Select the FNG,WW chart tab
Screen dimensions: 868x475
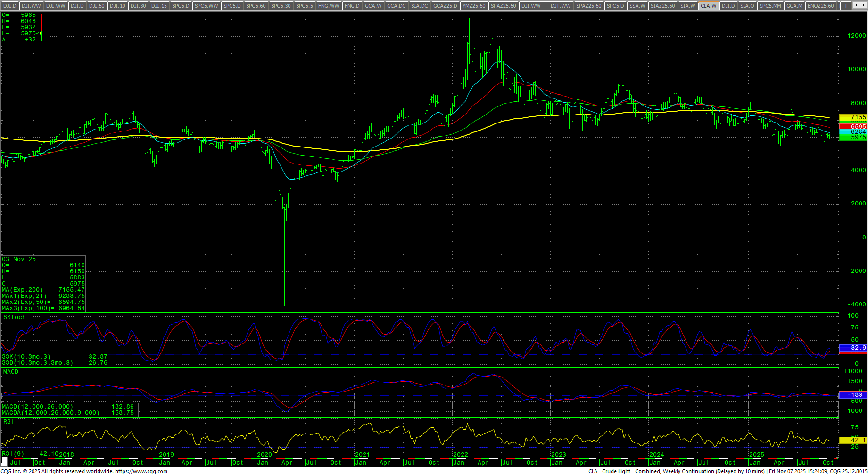[x=329, y=6]
